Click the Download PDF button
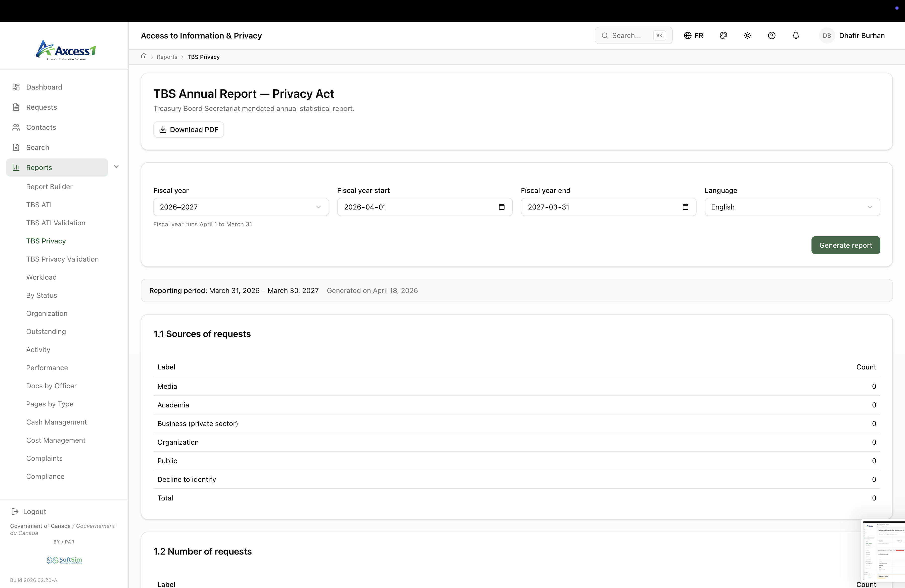 pyautogui.click(x=189, y=130)
